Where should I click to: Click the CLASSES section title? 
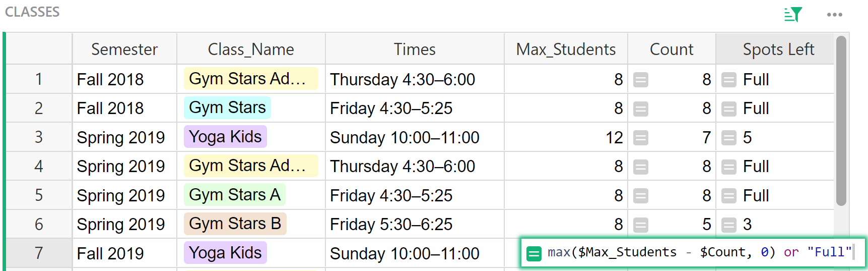(32, 12)
